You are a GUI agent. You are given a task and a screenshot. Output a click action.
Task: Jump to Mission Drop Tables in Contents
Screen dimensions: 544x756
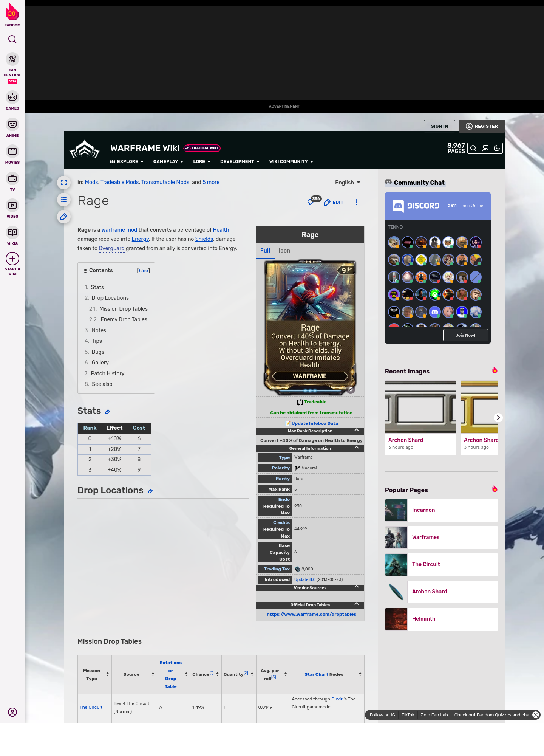pos(124,309)
